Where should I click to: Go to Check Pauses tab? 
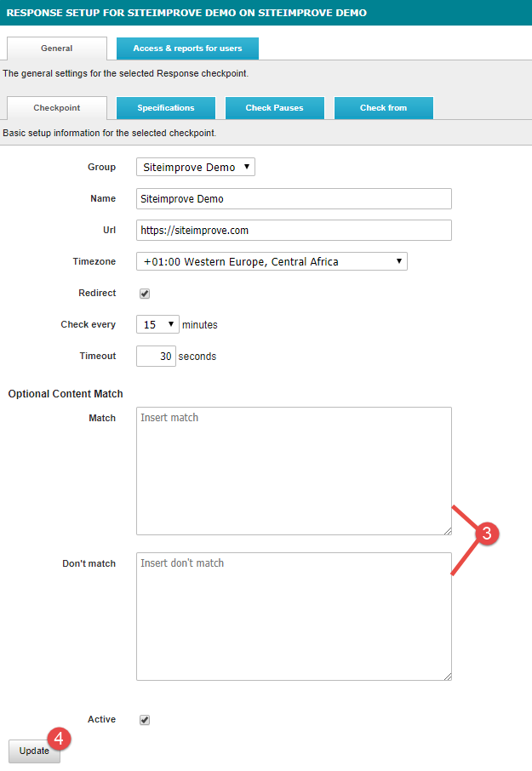click(x=274, y=108)
